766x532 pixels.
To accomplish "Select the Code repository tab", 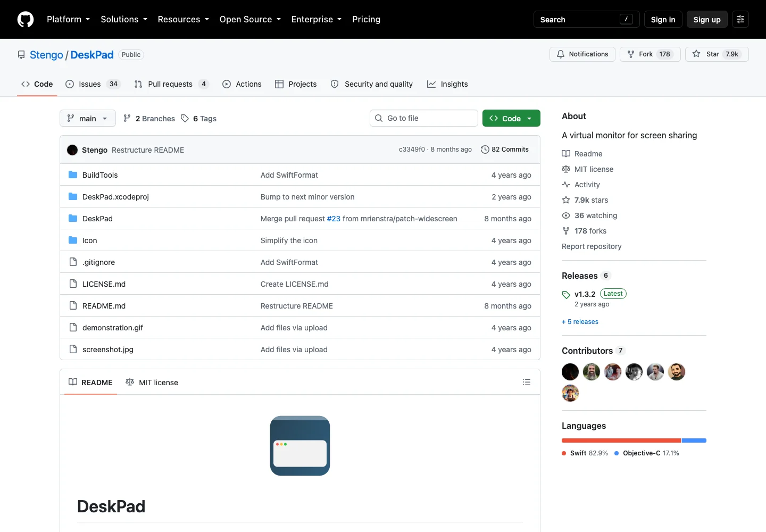I will (37, 84).
